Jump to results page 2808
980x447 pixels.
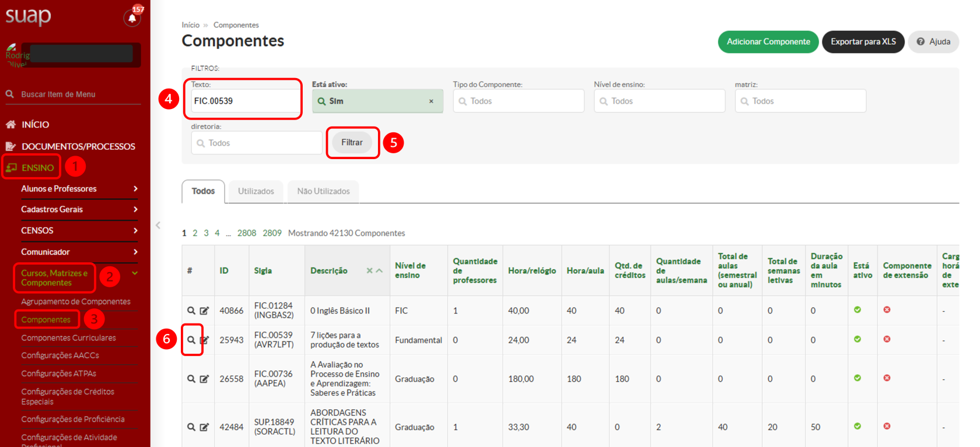click(x=247, y=233)
